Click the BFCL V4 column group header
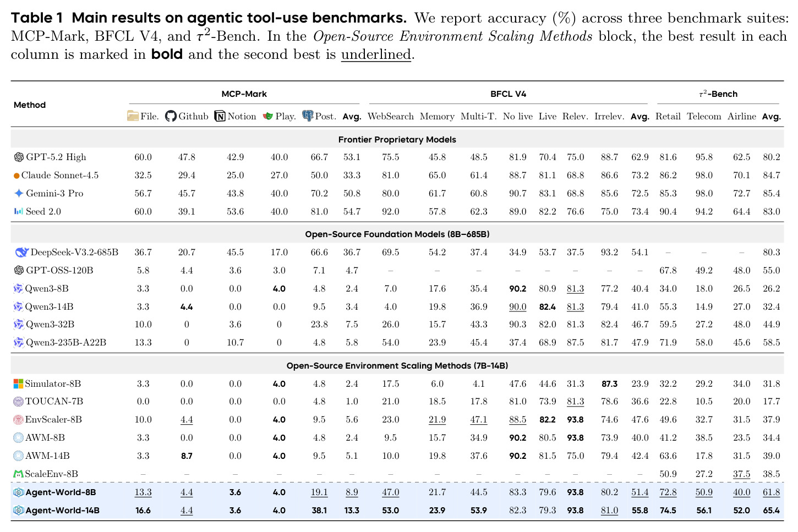This screenshot has height=532, width=798. click(x=509, y=94)
